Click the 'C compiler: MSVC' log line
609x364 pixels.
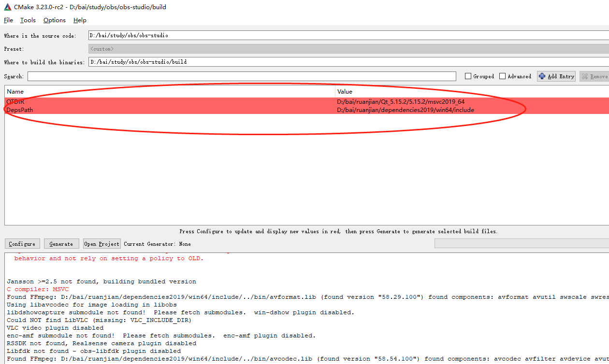38,289
